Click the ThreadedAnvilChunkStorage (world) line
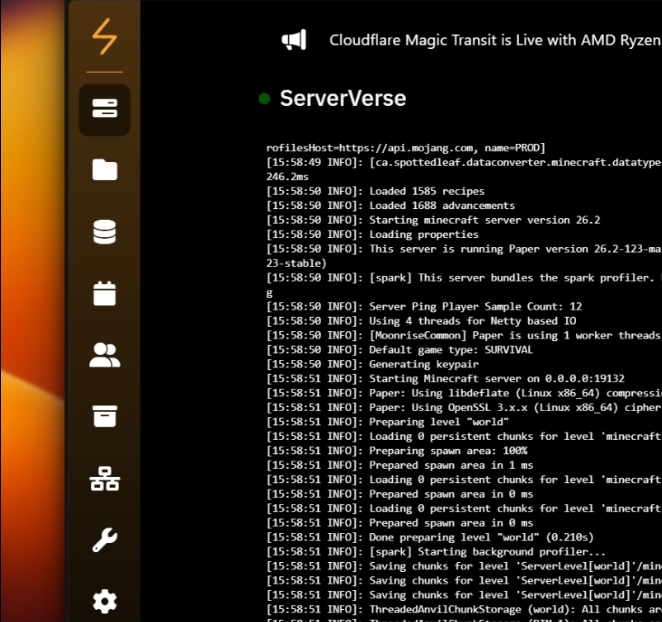662x622 pixels. [464, 609]
